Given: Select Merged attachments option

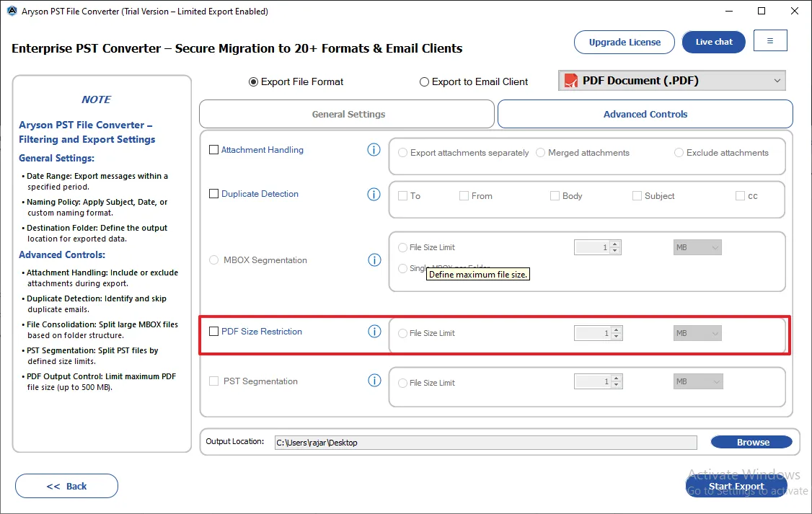Looking at the screenshot, I should 541,153.
